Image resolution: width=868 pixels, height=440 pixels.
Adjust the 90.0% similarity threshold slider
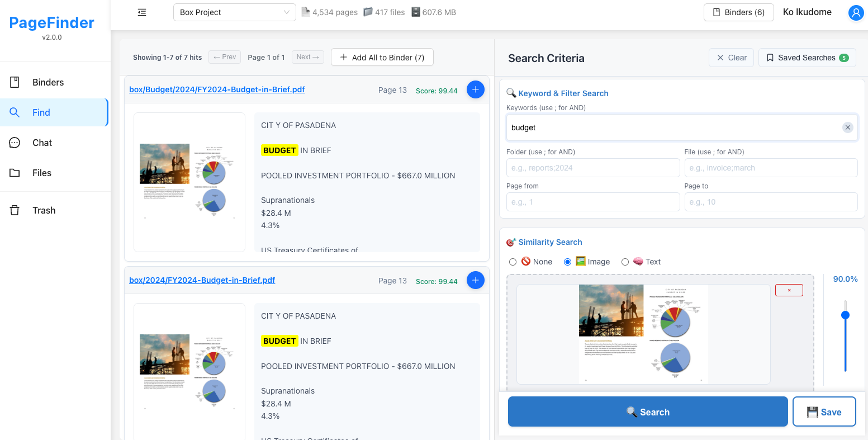846,315
